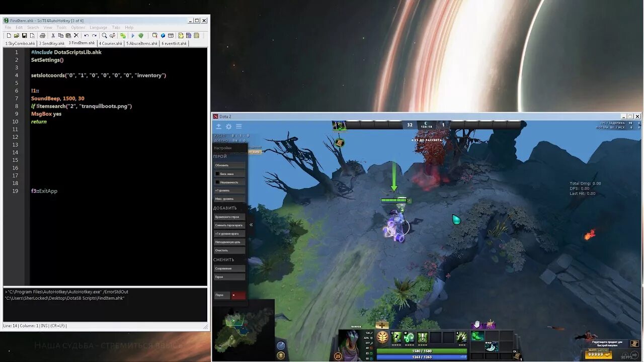Click the Dota 2 minimap
The image size is (644, 362).
click(x=243, y=330)
